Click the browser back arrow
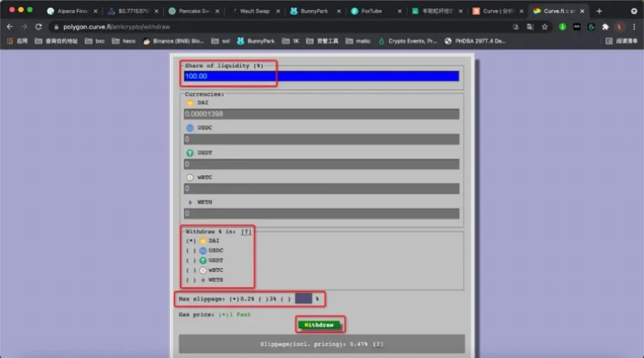The width and height of the screenshot is (644, 358). (x=10, y=27)
